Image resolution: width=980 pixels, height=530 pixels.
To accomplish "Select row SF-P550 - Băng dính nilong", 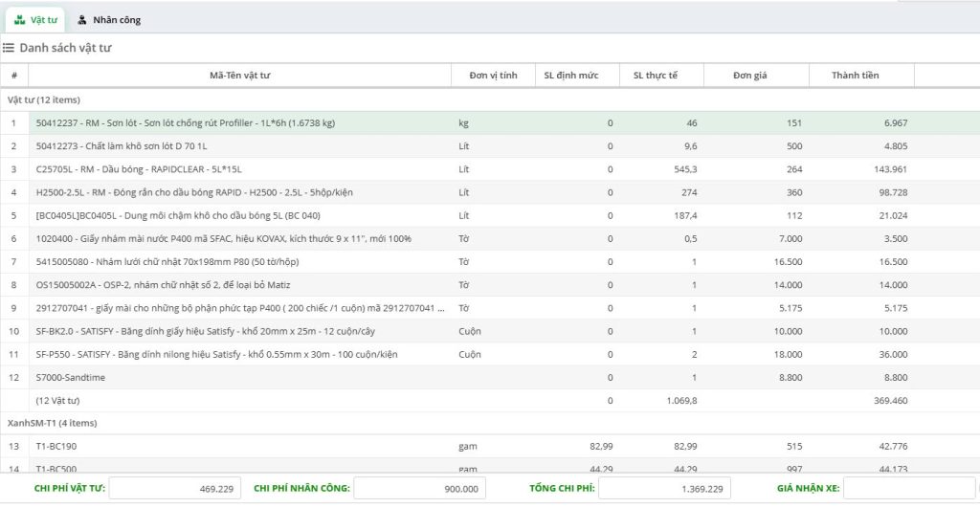I will pos(490,354).
